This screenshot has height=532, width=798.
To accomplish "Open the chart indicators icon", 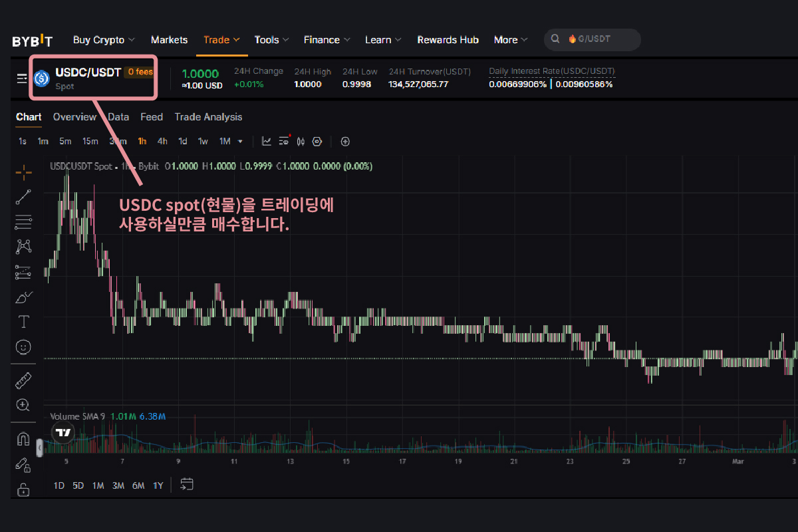I will [x=267, y=141].
